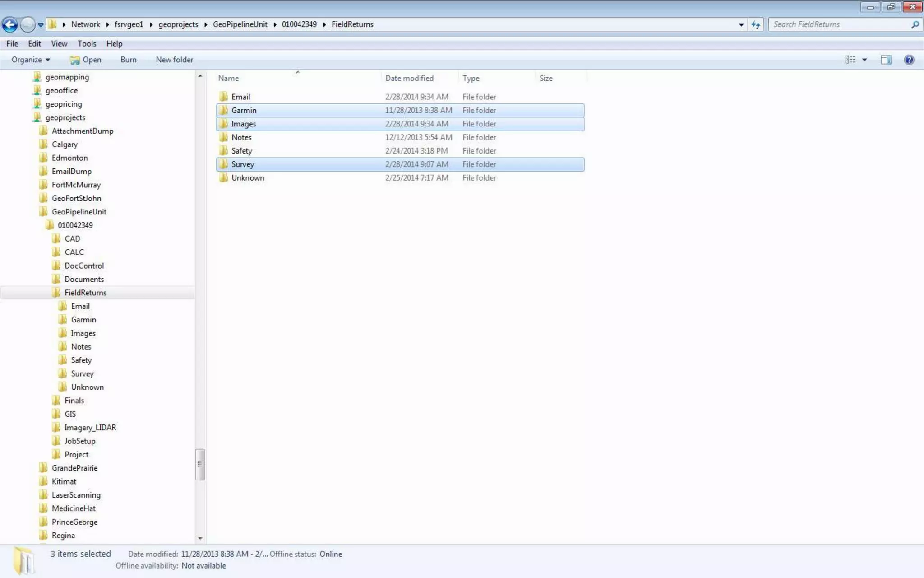Select the Imagery_LIDAR folder in tree
924x578 pixels.
coord(90,428)
